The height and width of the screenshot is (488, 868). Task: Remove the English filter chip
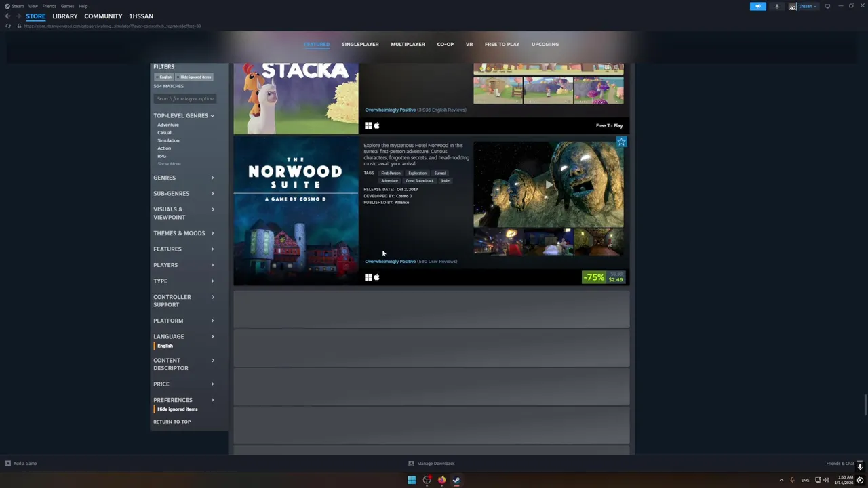[x=165, y=77]
